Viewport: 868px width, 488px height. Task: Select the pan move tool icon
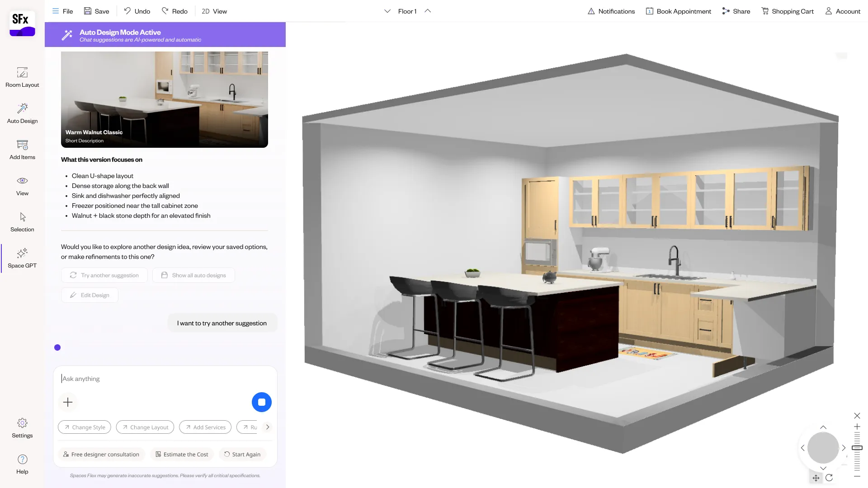816,478
